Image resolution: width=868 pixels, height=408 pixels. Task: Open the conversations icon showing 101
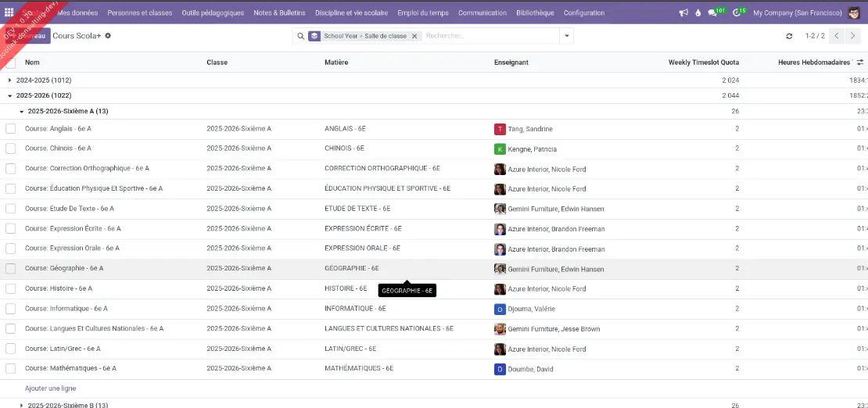(713, 13)
